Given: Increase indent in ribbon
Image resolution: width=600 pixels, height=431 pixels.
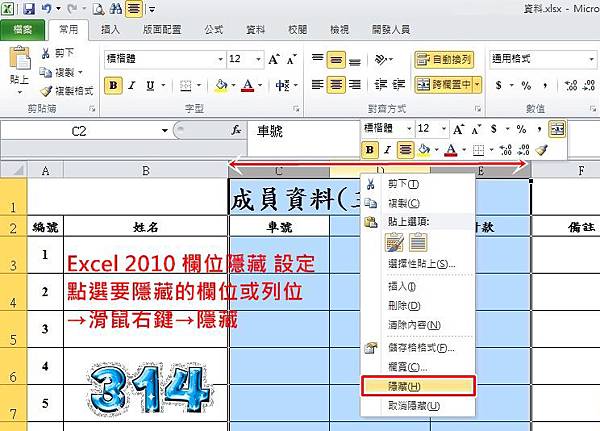Looking at the screenshot, I should point(399,85).
